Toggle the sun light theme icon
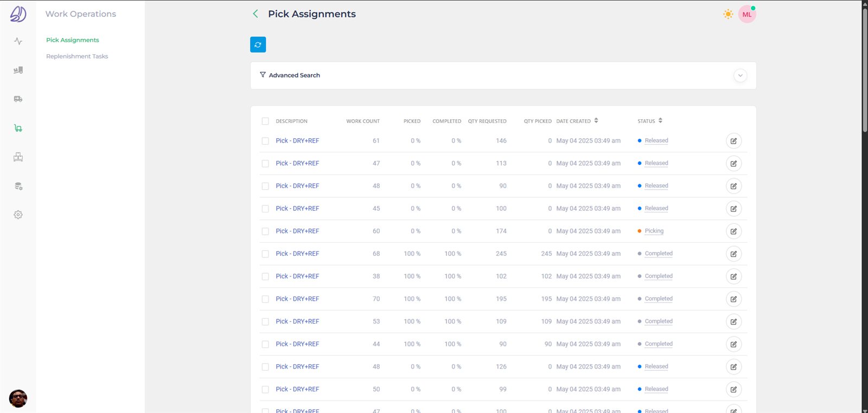This screenshot has width=868, height=413. (x=728, y=14)
